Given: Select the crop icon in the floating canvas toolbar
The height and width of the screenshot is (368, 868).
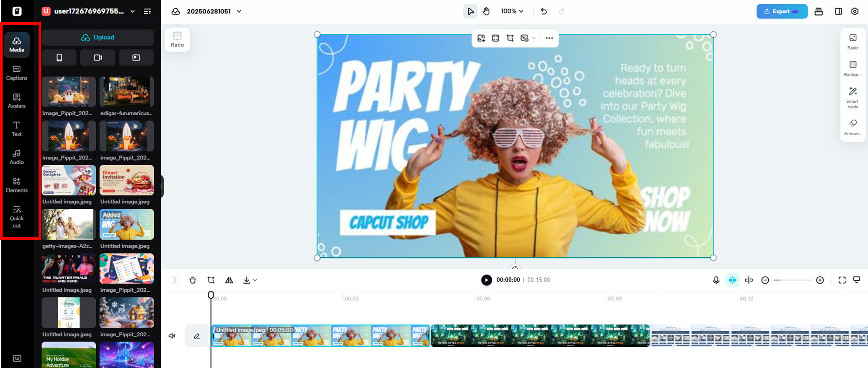Looking at the screenshot, I should pos(510,38).
